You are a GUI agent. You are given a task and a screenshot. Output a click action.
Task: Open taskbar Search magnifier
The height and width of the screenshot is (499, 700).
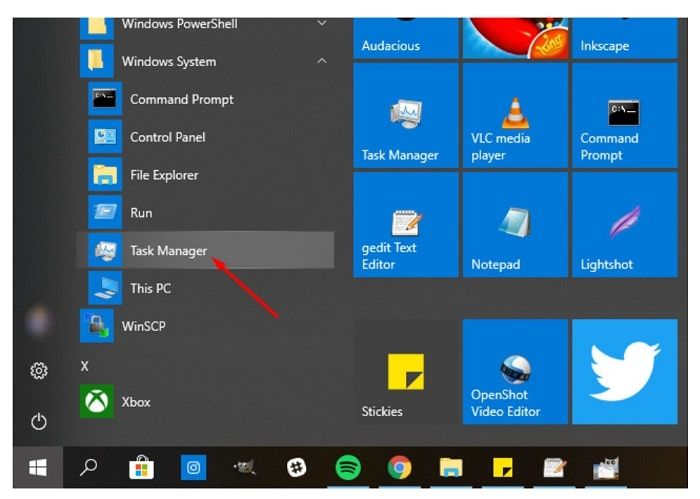point(88,467)
